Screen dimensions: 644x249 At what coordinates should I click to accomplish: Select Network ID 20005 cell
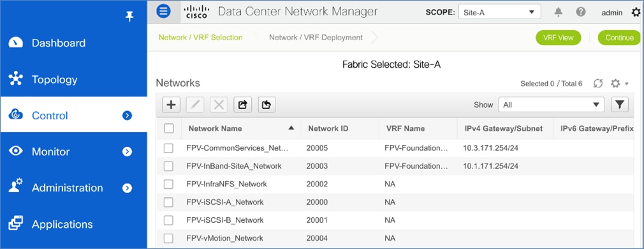pyautogui.click(x=317, y=148)
